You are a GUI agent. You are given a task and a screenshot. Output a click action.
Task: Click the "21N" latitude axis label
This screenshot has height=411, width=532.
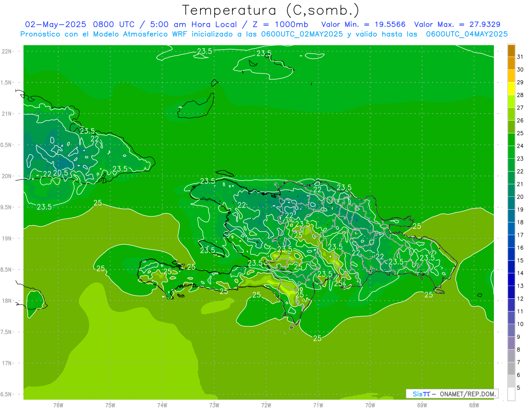(x=7, y=114)
